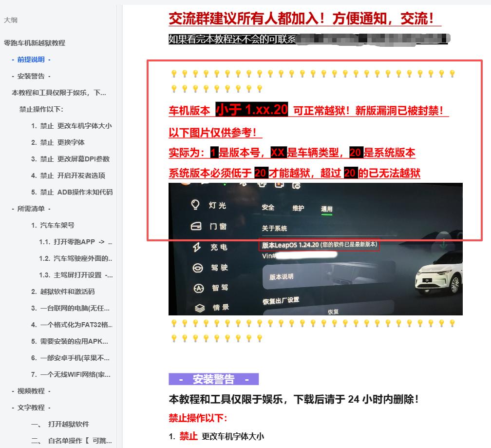Open 零跑车机新越狱教程 outline heading

click(34, 43)
